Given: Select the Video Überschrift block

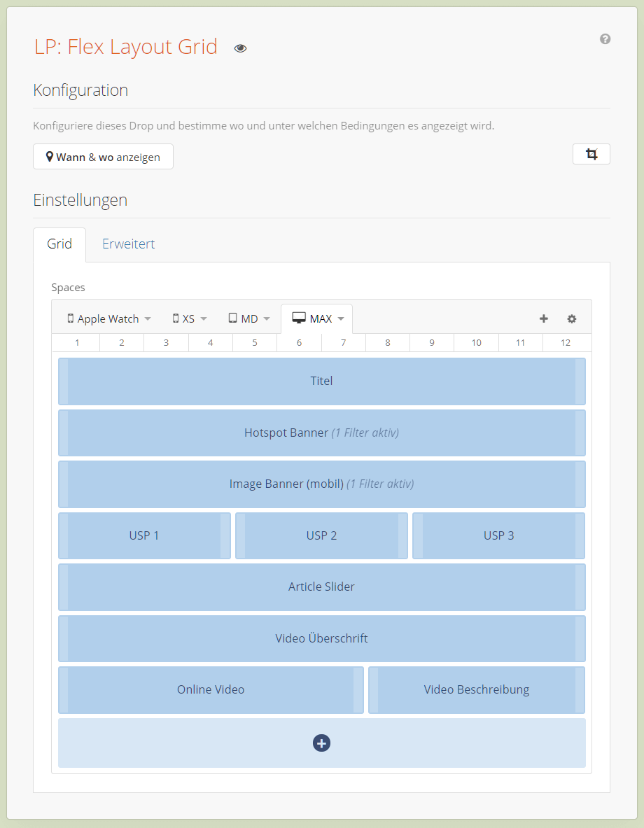Looking at the screenshot, I should (x=322, y=638).
